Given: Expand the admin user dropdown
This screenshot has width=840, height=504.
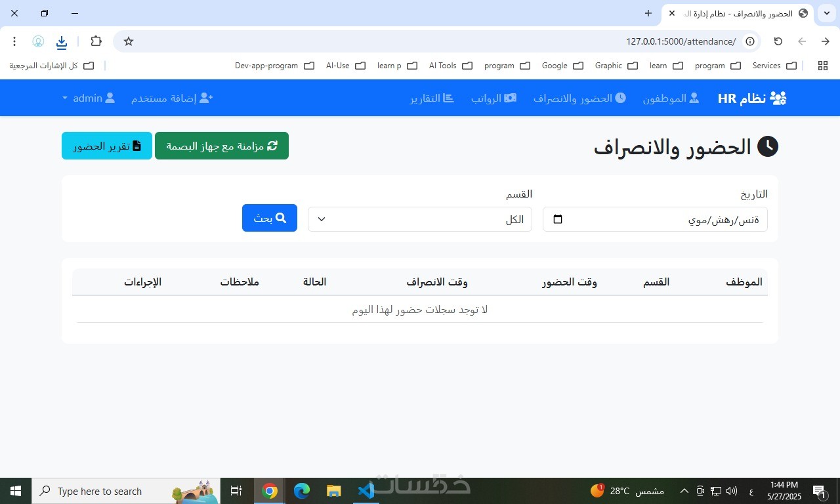Looking at the screenshot, I should pyautogui.click(x=89, y=98).
